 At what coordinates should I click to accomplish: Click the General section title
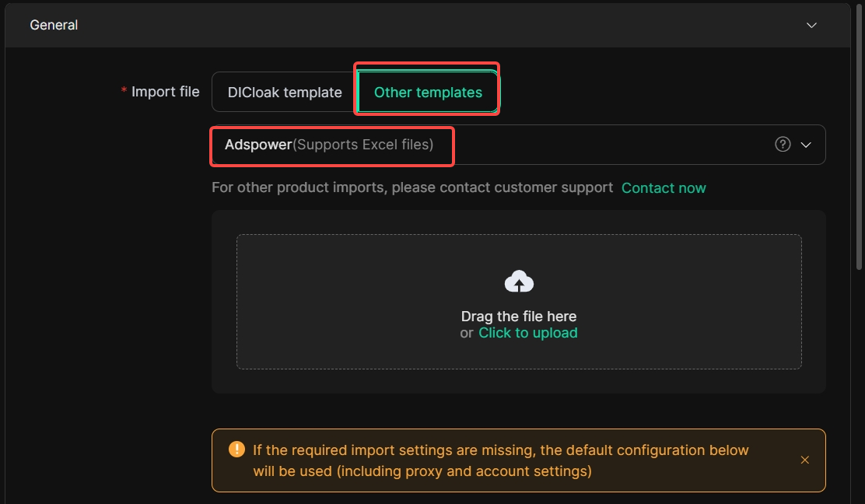(54, 26)
